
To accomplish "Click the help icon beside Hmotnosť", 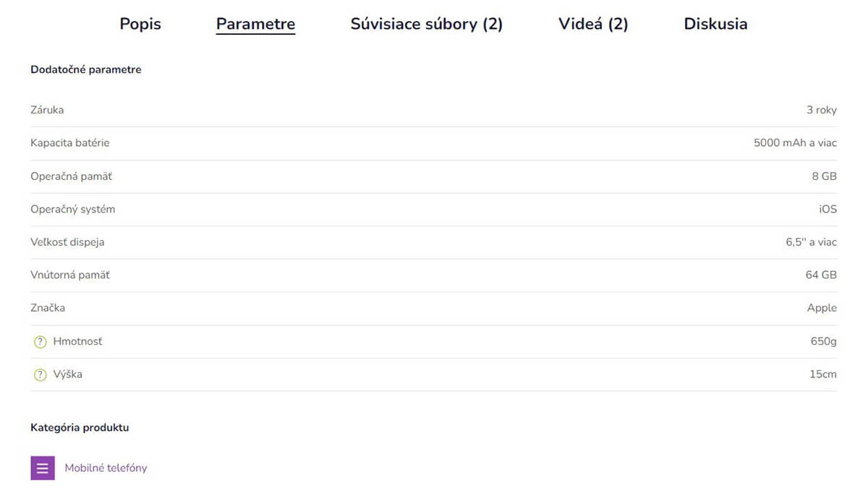I will coord(41,342).
